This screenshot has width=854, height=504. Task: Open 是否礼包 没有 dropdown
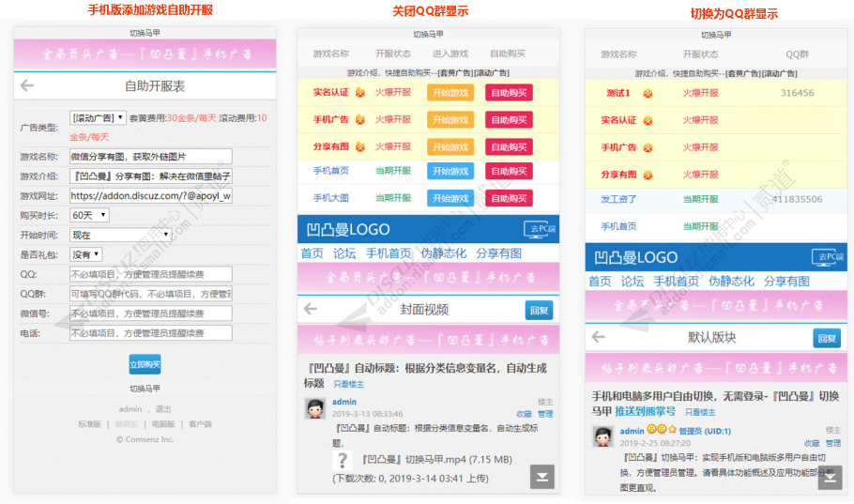pos(85,254)
